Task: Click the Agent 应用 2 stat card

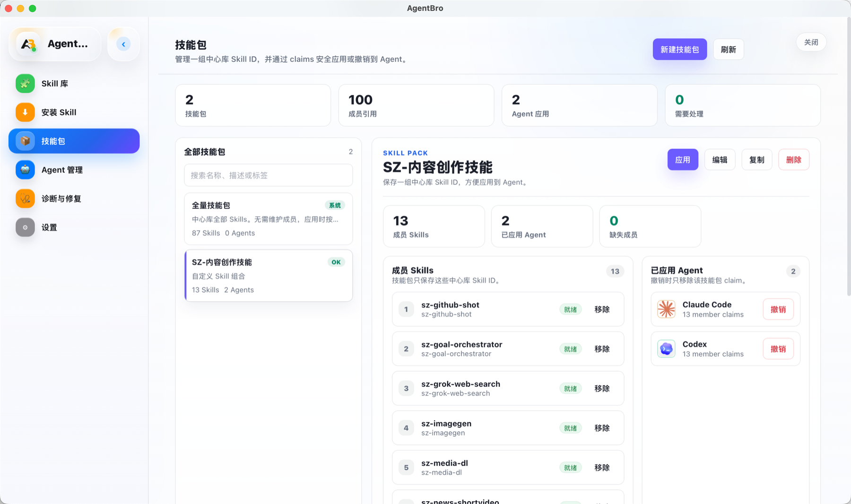Action: [x=580, y=105]
